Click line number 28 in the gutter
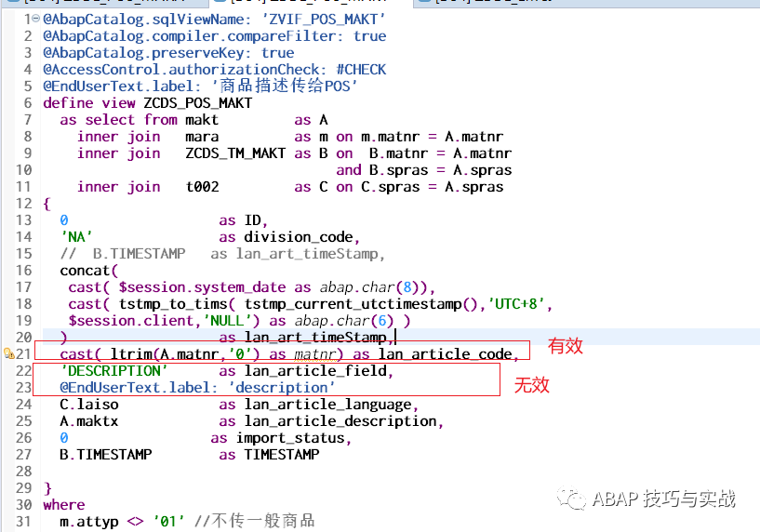 (x=24, y=472)
